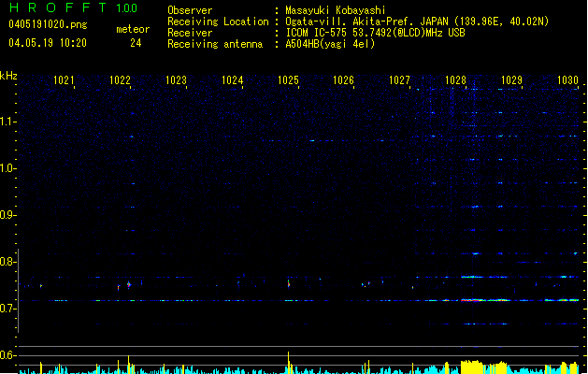588x374 pixels.
Task: Click the 0.7 frequency axis label
Action: coord(7,309)
